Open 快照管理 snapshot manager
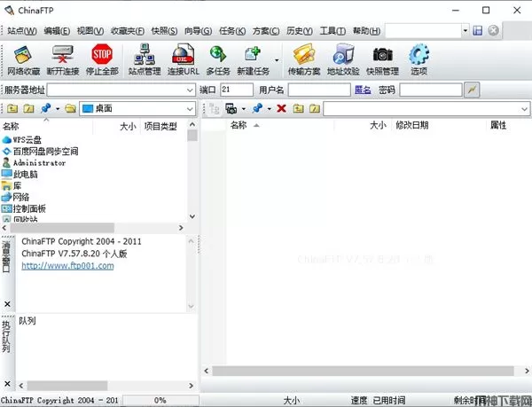Viewport: 532px width, 407px height. [382, 59]
